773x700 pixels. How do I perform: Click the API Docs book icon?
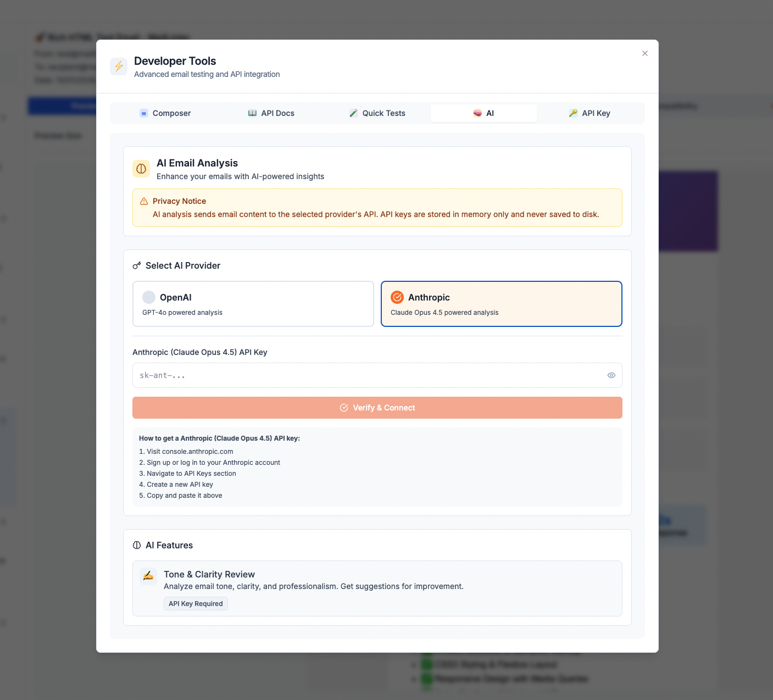pos(252,113)
